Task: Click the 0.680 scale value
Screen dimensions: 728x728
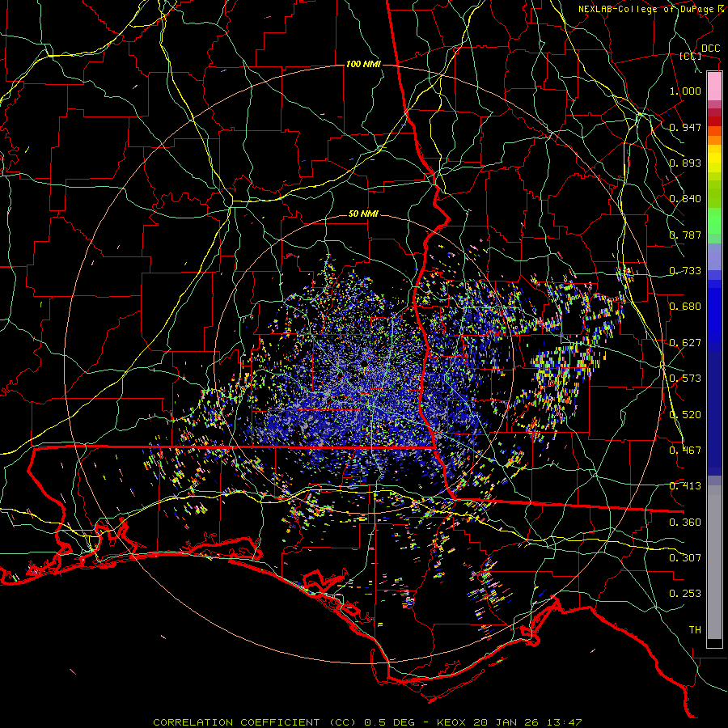Action: [x=685, y=307]
